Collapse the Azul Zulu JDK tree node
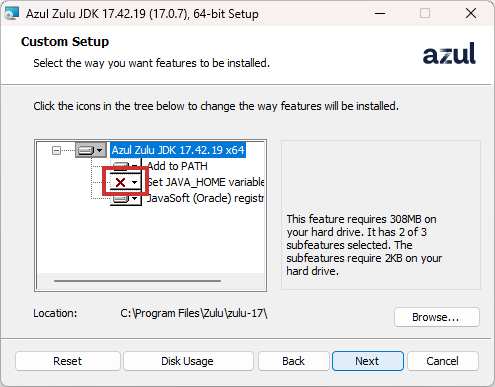The width and height of the screenshot is (495, 387). point(56,151)
